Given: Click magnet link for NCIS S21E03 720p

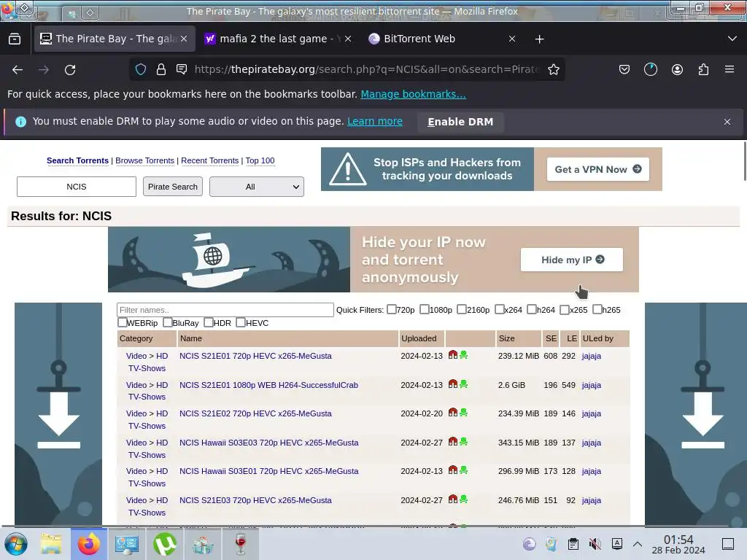Looking at the screenshot, I should click(x=452, y=499).
